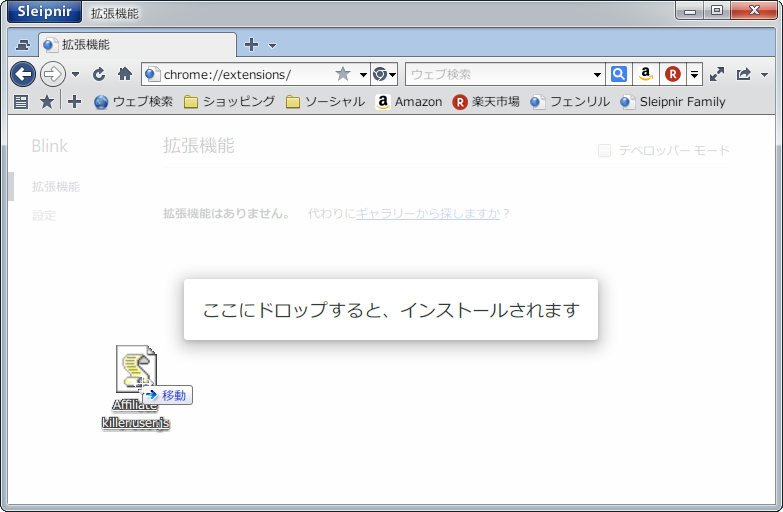Switch the rendering engine icon
This screenshot has height=512, width=783.
pos(384,74)
